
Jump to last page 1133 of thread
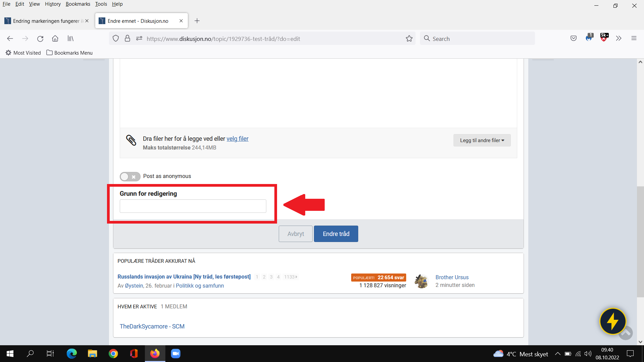(x=290, y=277)
